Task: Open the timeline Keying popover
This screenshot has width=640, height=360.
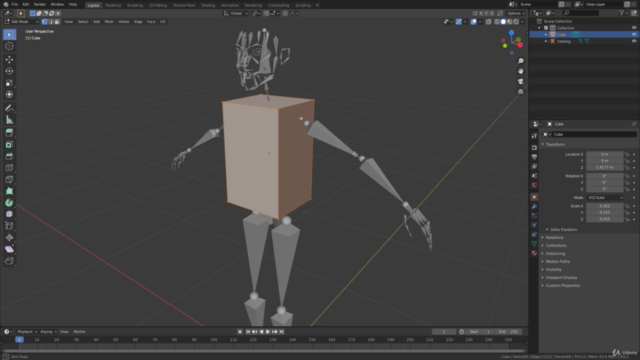Action: 48,332
